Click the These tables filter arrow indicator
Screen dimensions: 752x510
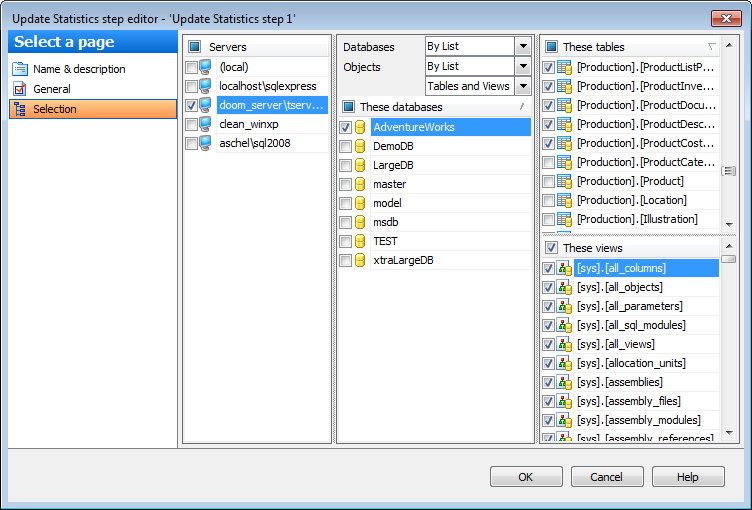point(712,46)
